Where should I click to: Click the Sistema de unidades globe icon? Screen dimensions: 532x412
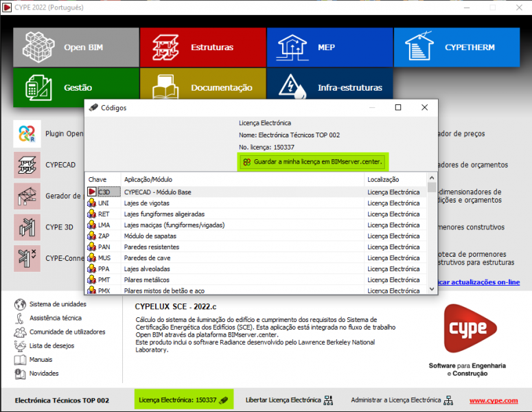point(20,304)
